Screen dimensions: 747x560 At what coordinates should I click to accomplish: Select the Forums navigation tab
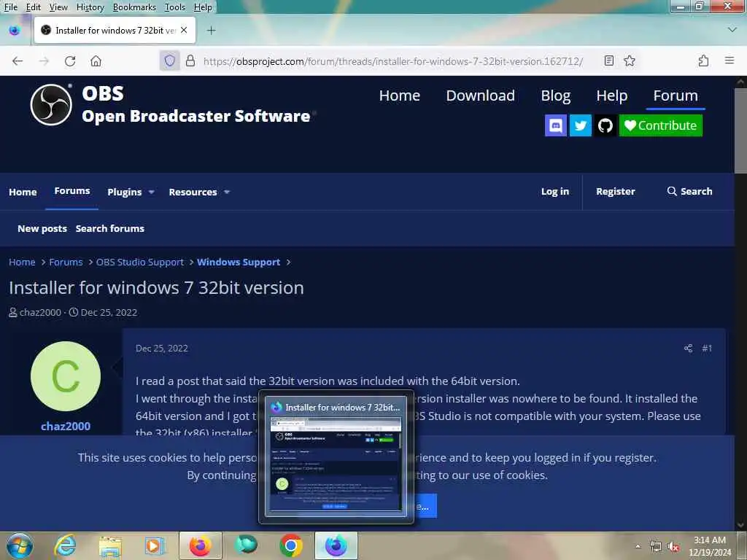pyautogui.click(x=72, y=191)
